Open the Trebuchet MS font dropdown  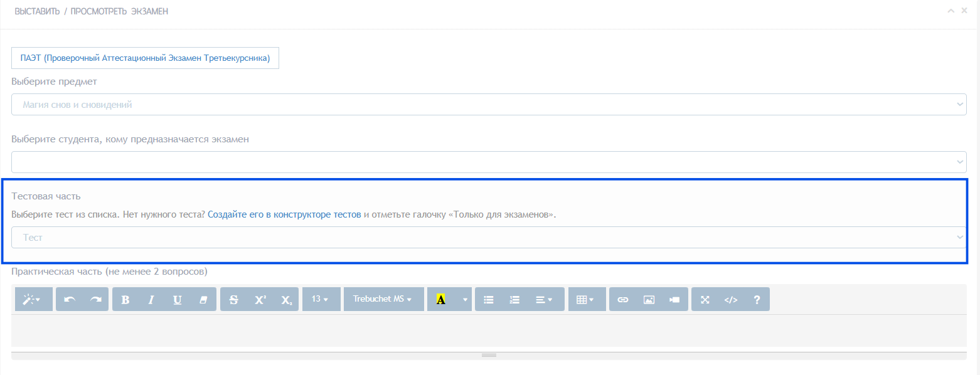coord(383,299)
